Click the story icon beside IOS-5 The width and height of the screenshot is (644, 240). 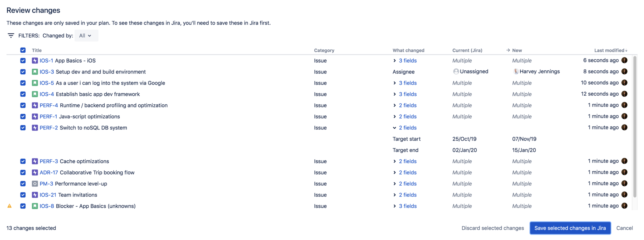click(x=35, y=83)
